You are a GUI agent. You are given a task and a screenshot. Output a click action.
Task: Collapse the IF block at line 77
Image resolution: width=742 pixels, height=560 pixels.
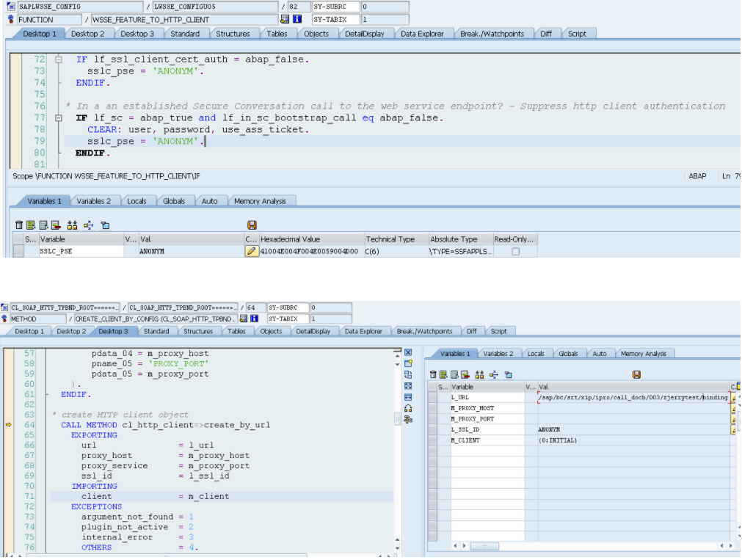click(x=59, y=118)
